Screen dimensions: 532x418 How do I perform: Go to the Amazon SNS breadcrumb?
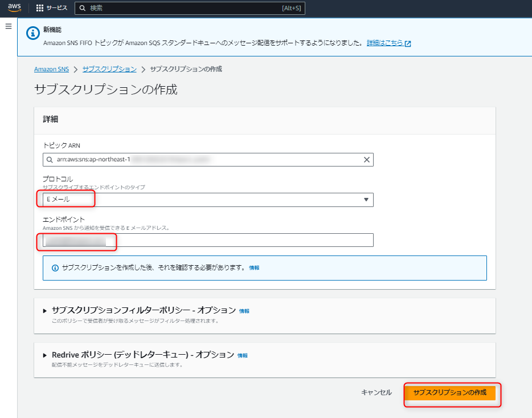point(52,69)
